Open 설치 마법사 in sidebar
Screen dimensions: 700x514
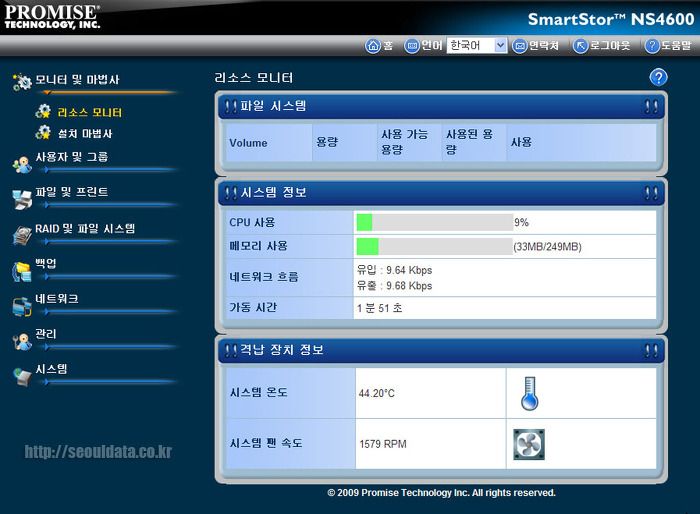tap(85, 134)
